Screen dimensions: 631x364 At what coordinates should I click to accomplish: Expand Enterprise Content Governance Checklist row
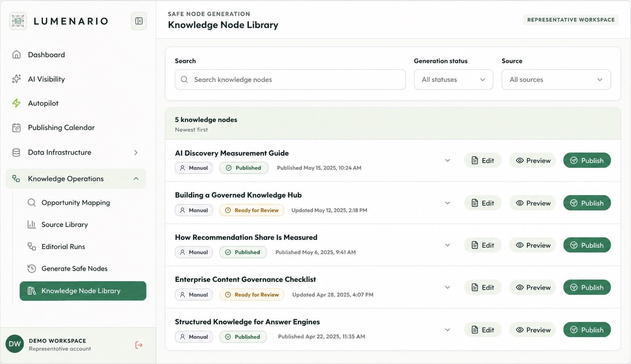448,287
